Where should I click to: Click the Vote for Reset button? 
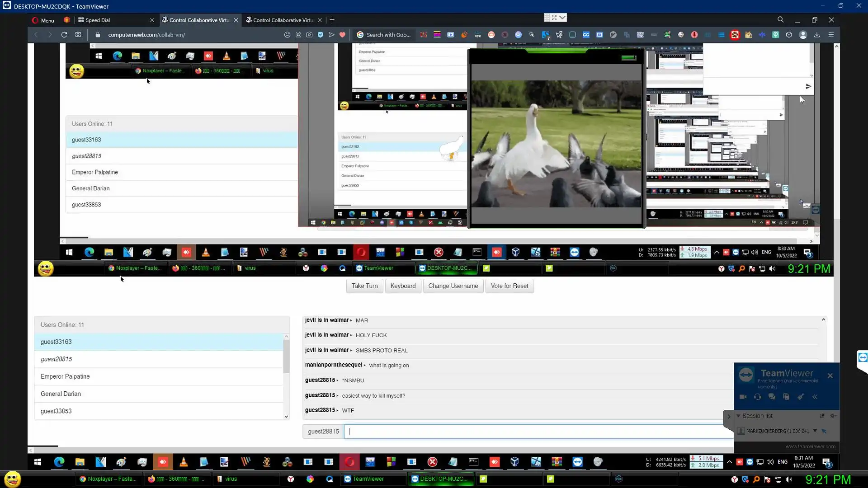tap(509, 286)
